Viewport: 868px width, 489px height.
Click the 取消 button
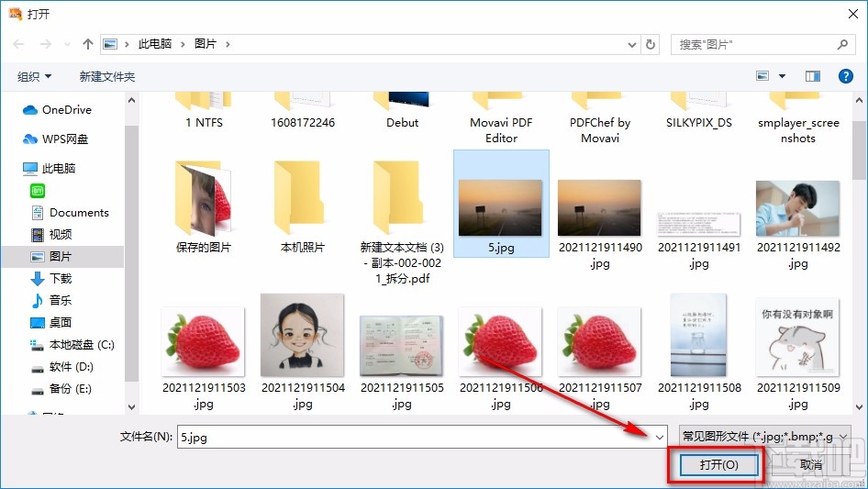tap(811, 465)
